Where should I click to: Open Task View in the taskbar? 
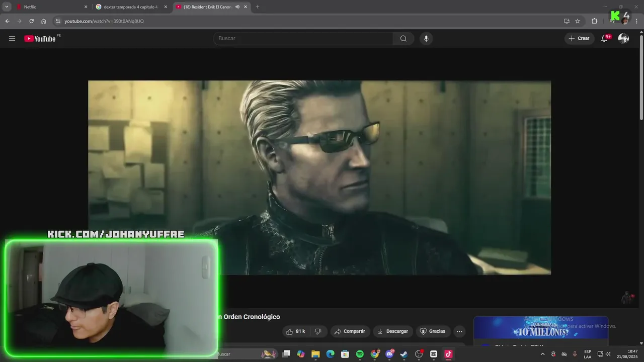(286, 354)
